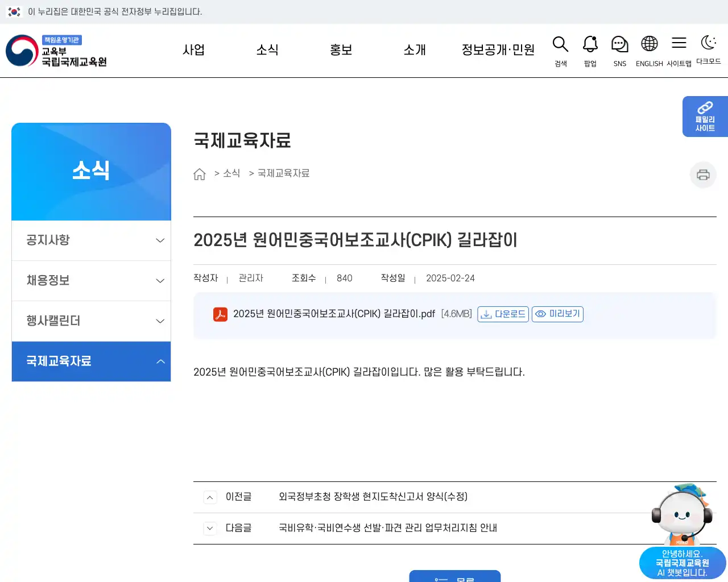This screenshot has height=582, width=728.
Task: Click the Korean flag icon in top banner
Action: tap(14, 12)
